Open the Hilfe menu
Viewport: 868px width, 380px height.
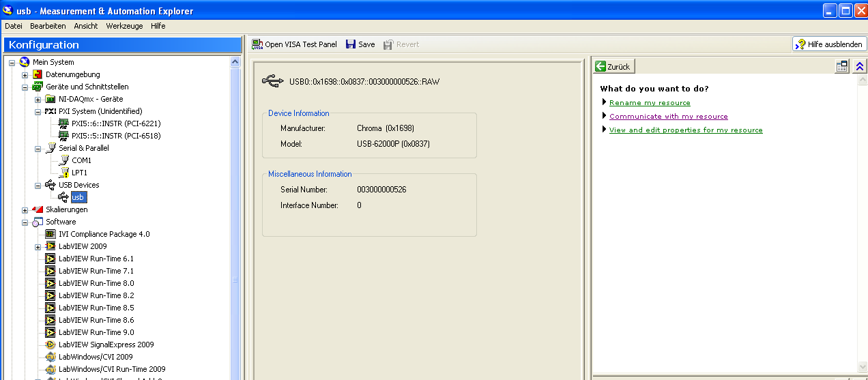pos(158,26)
